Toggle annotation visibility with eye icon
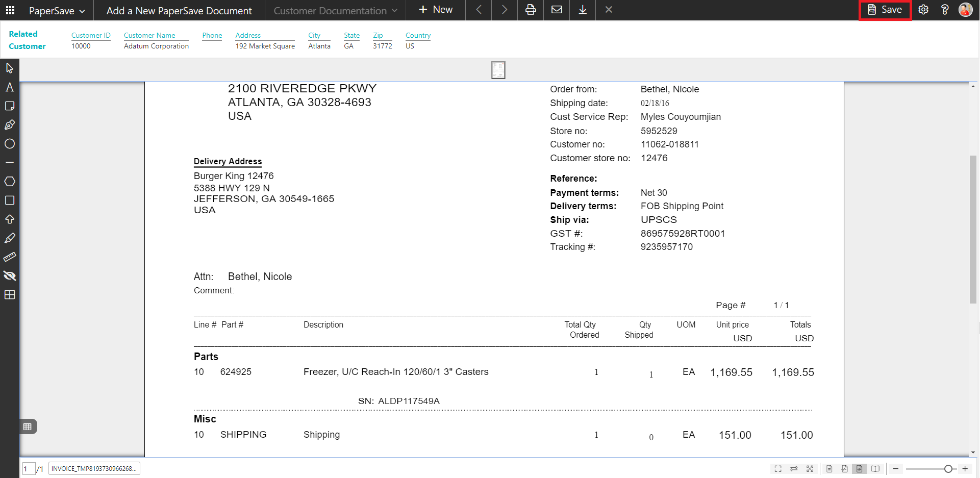The image size is (980, 478). pos(10,276)
